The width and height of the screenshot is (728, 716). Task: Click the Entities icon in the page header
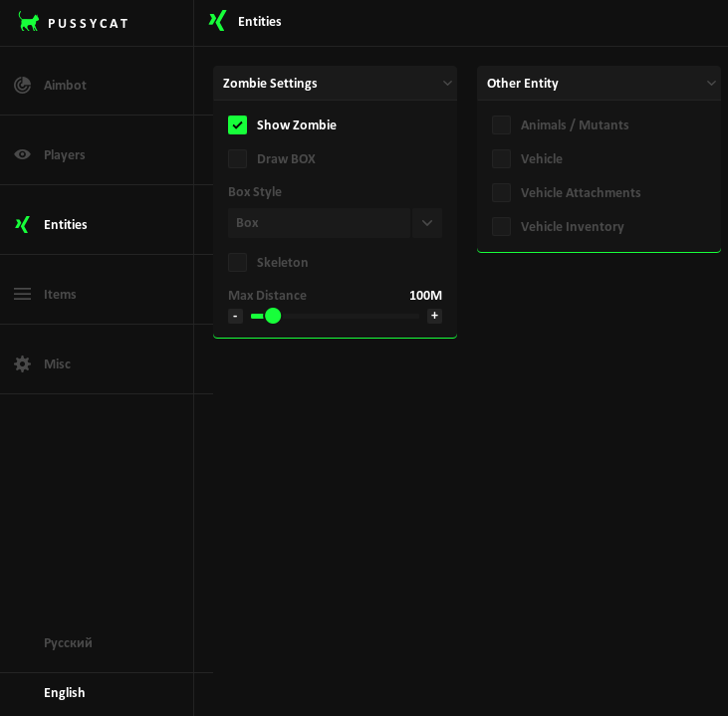click(217, 21)
